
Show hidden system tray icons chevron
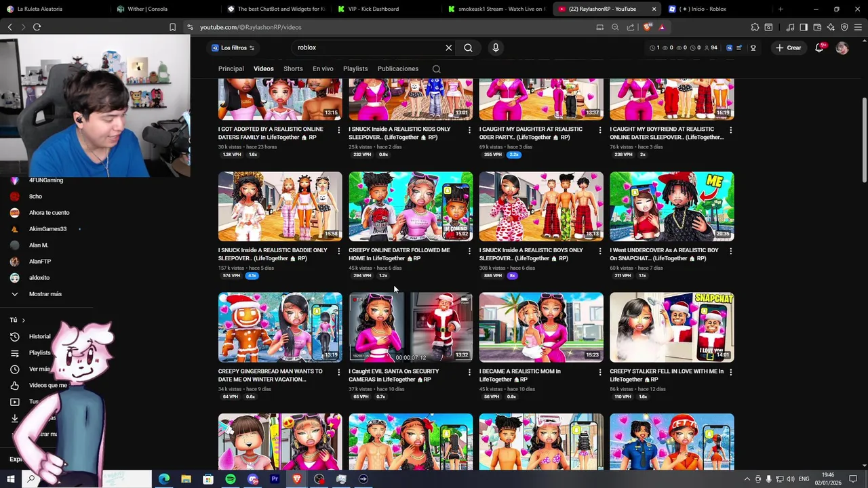pyautogui.click(x=747, y=479)
